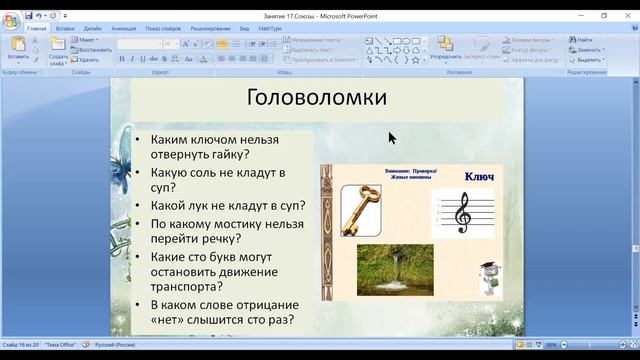Open font color A swatch
Screen dimensions: 640x360
tap(203, 59)
